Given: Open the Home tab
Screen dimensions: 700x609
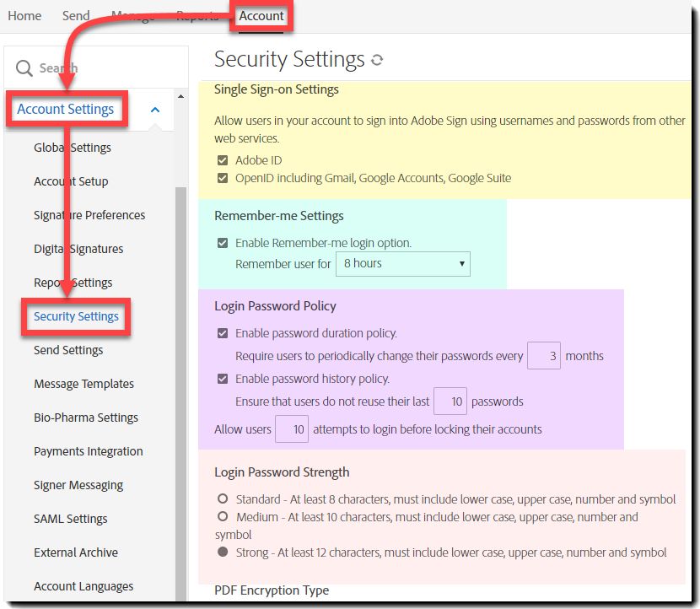Looking at the screenshot, I should click(24, 16).
